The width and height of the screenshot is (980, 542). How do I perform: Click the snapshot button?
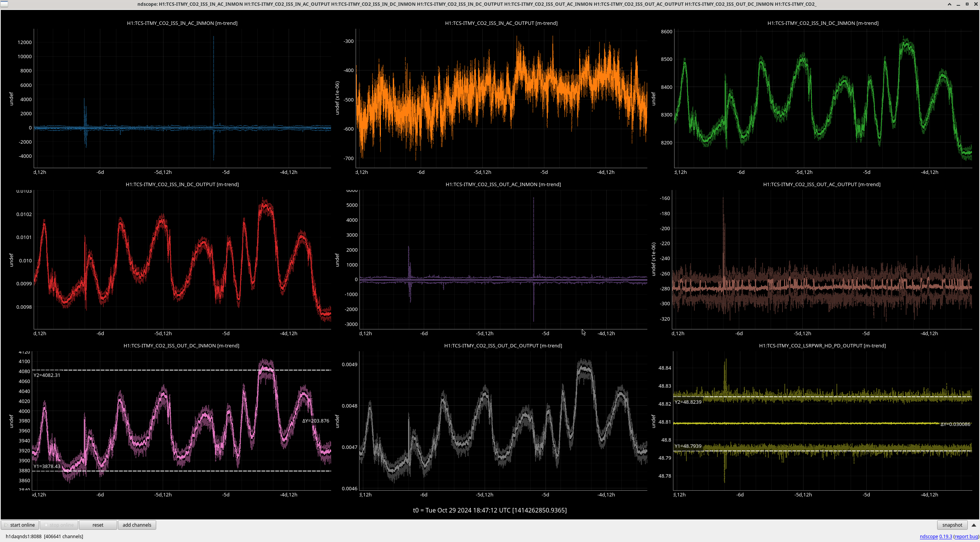point(952,525)
